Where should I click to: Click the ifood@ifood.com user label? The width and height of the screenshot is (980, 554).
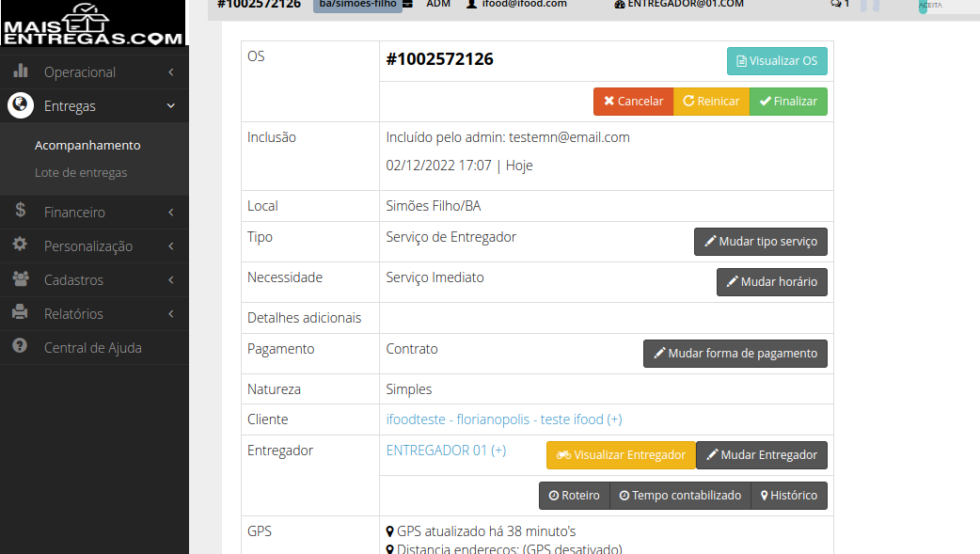[x=524, y=5]
